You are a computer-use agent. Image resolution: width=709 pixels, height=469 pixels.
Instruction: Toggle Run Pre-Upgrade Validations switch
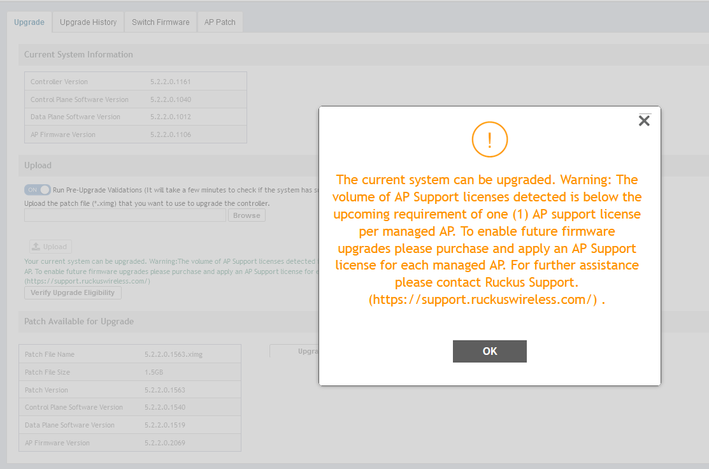point(37,189)
